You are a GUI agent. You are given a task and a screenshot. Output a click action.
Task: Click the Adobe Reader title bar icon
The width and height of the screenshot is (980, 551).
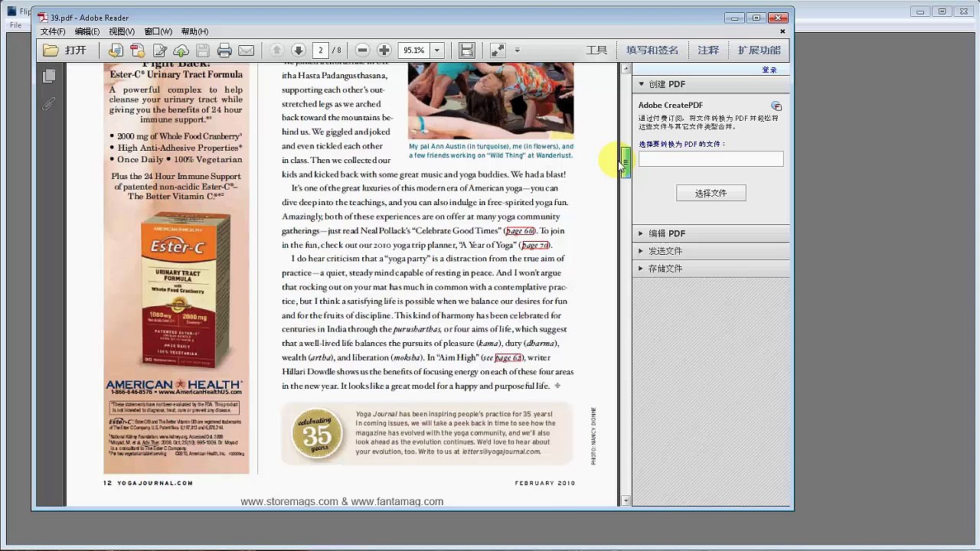(42, 18)
